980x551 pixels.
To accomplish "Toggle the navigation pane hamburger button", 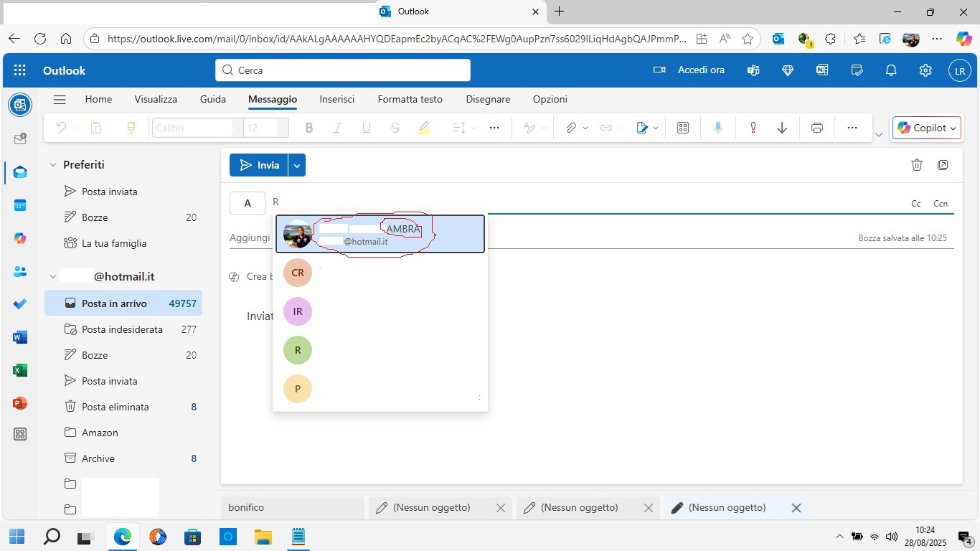I will click(60, 100).
